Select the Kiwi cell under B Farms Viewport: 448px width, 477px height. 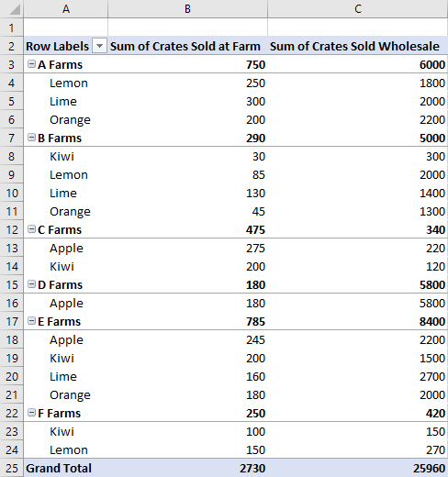[66, 156]
